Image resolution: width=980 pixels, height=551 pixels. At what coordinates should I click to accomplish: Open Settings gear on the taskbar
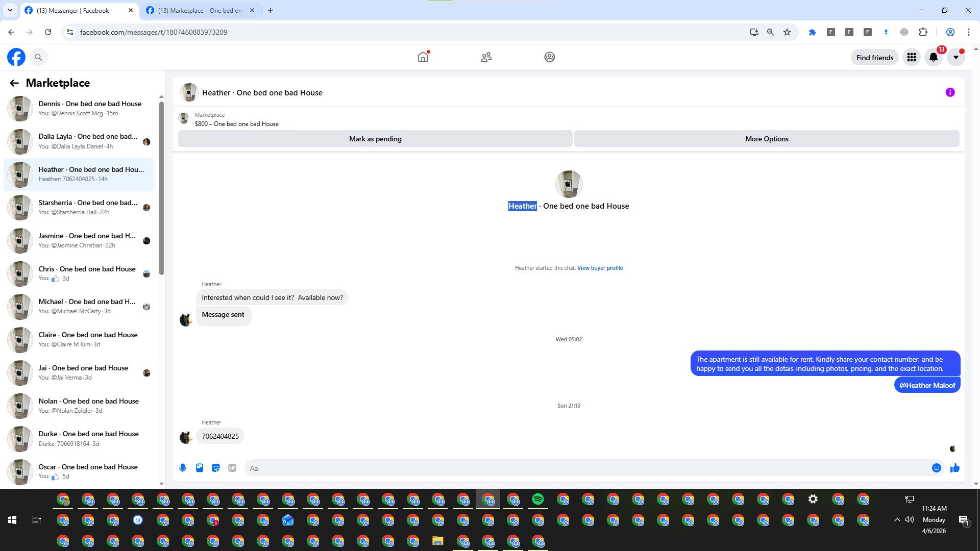click(813, 499)
